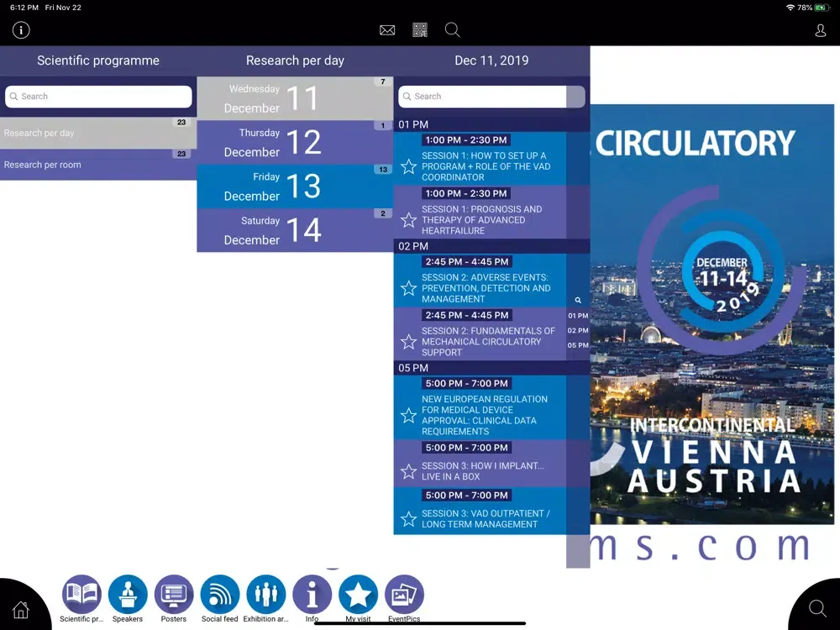Open the QR code scanner icon
The width and height of the screenshot is (840, 630).
[420, 30]
